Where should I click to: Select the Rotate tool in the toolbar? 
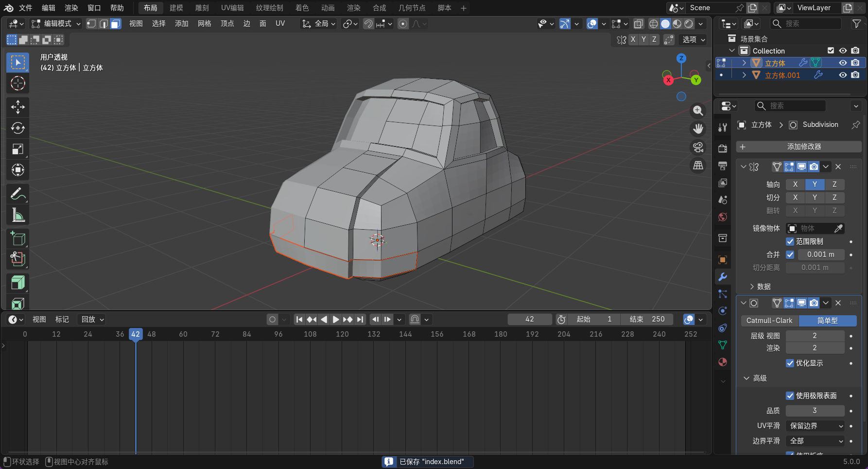click(x=18, y=128)
